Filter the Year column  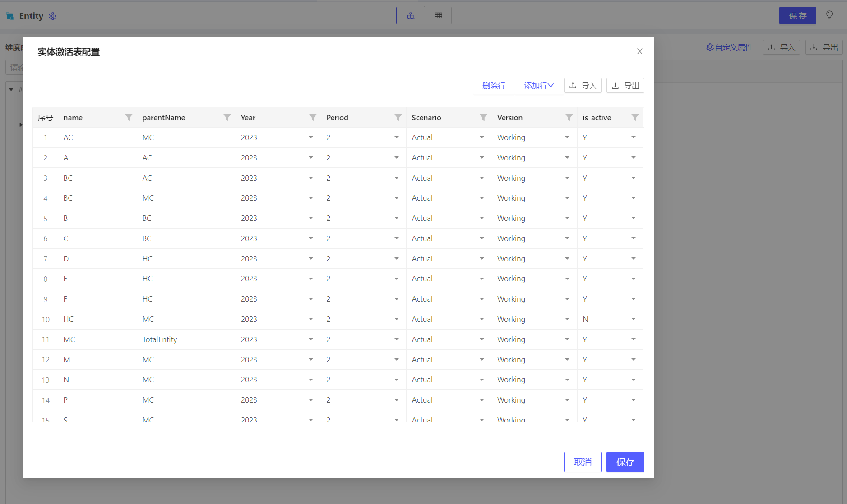pyautogui.click(x=313, y=117)
